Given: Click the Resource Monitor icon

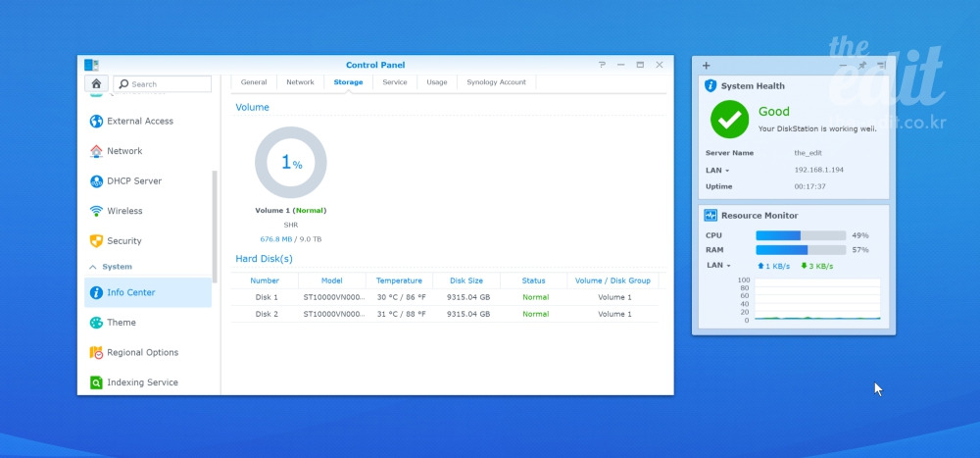Looking at the screenshot, I should click(710, 215).
